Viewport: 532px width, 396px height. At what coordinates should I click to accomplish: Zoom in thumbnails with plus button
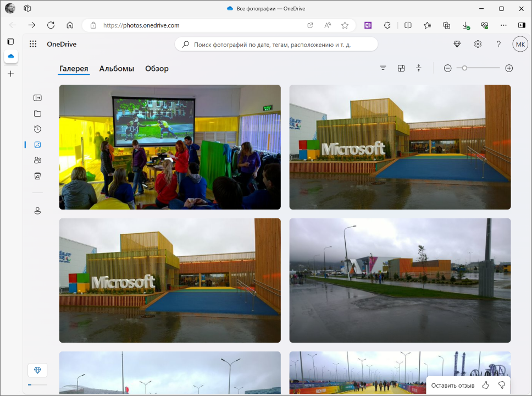point(509,68)
